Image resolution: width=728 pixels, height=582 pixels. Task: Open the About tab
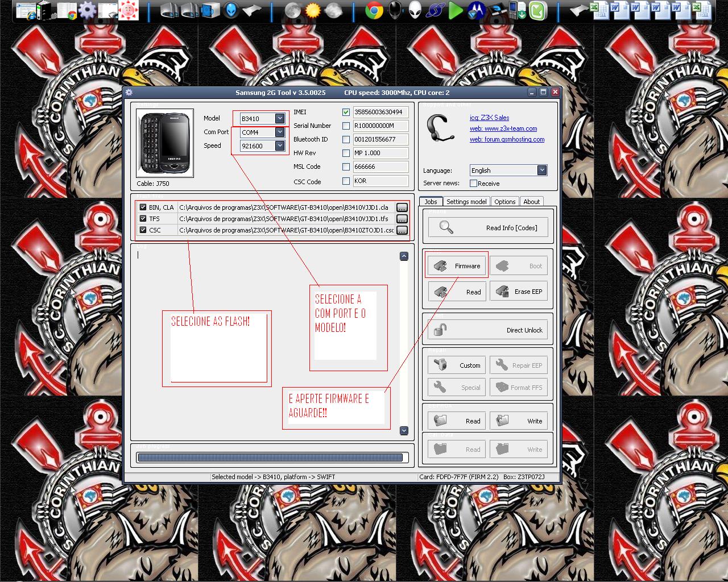click(x=532, y=202)
